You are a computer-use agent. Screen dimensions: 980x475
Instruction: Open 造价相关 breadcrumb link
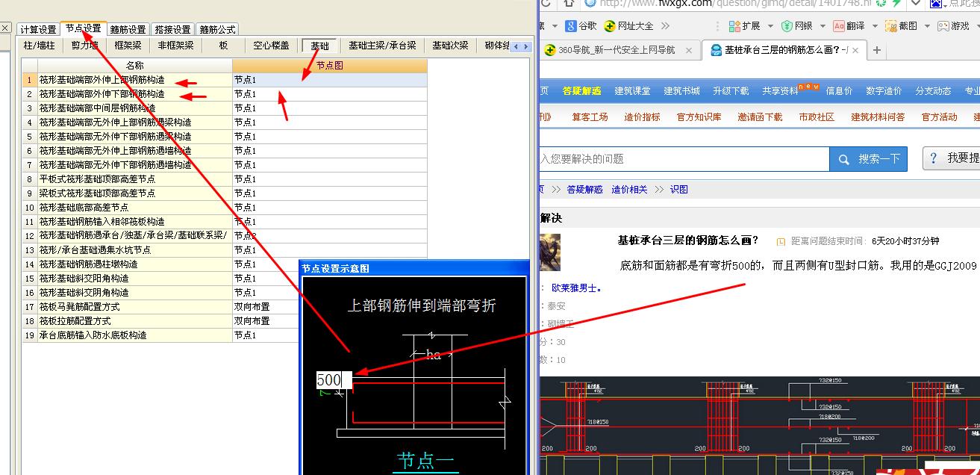click(x=629, y=190)
